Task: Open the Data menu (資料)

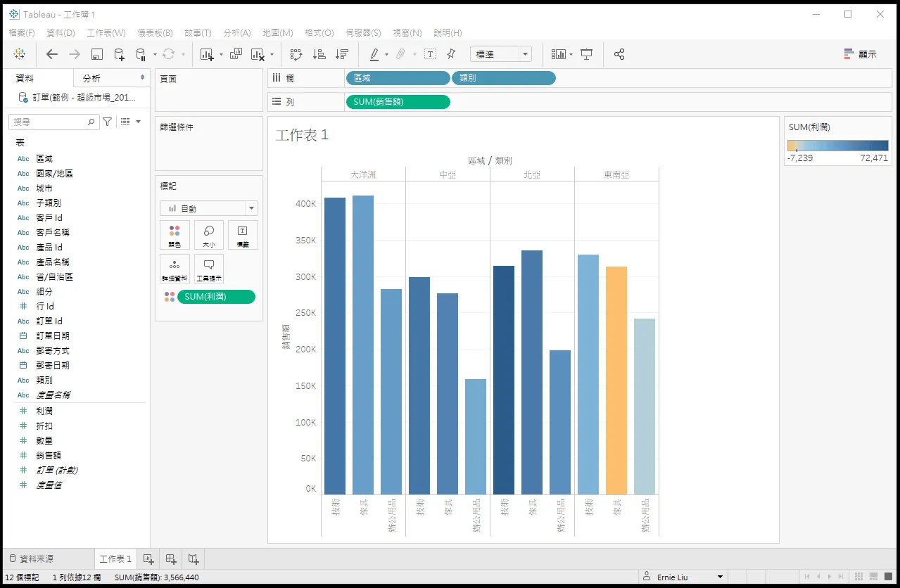Action: click(61, 33)
